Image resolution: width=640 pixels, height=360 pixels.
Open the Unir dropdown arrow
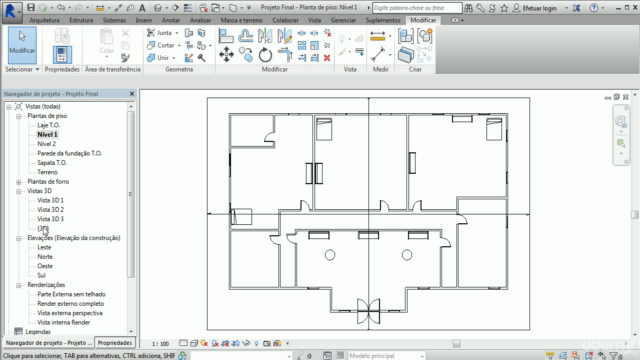173,58
